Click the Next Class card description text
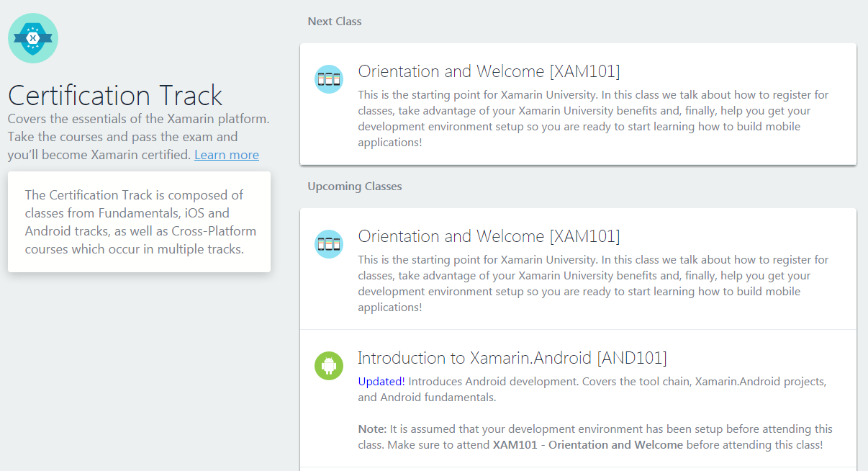 pyautogui.click(x=593, y=119)
